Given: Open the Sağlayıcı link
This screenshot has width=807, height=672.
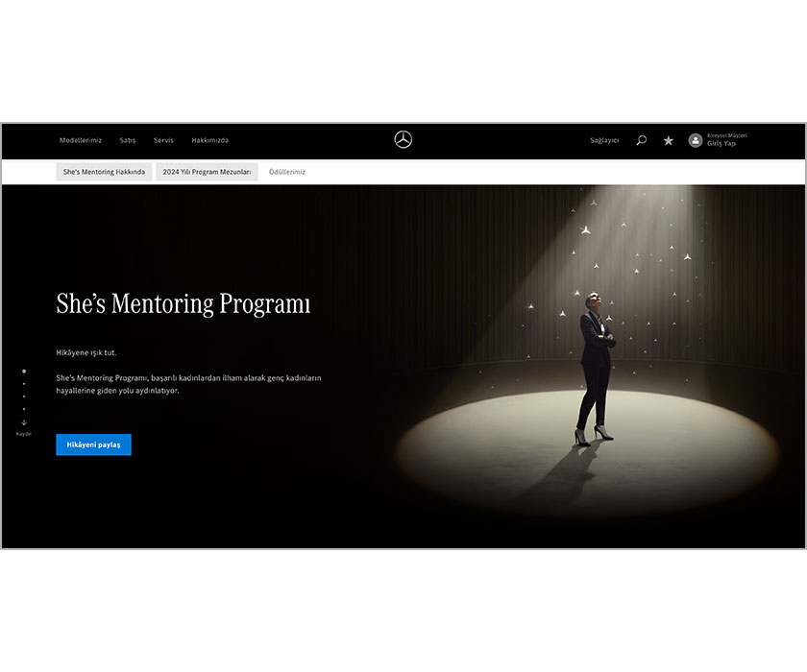Looking at the screenshot, I should (x=604, y=140).
